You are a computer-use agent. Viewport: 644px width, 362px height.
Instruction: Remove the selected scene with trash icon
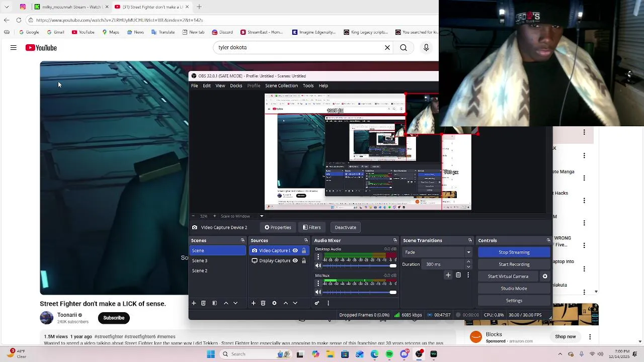pos(203,303)
